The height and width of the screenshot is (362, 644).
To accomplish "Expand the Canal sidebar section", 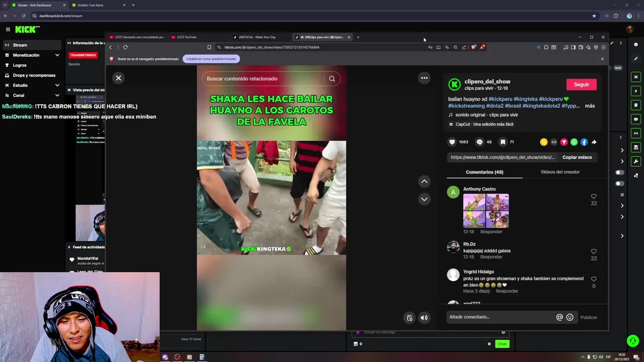I will 57,96.
